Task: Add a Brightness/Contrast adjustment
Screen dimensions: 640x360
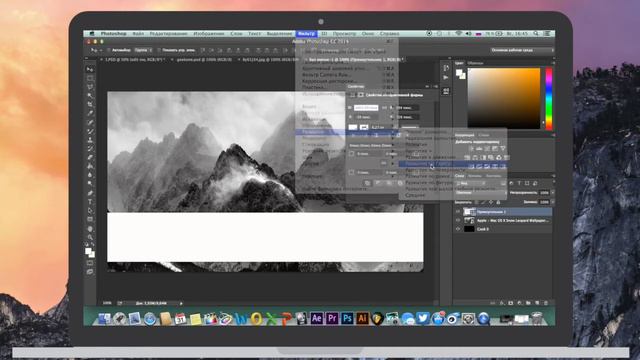Action: tap(471, 149)
